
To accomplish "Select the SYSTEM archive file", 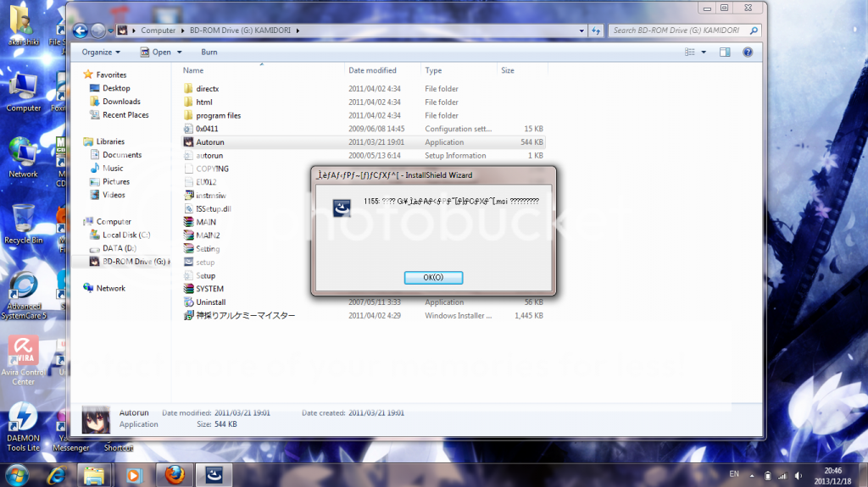I will [x=209, y=289].
